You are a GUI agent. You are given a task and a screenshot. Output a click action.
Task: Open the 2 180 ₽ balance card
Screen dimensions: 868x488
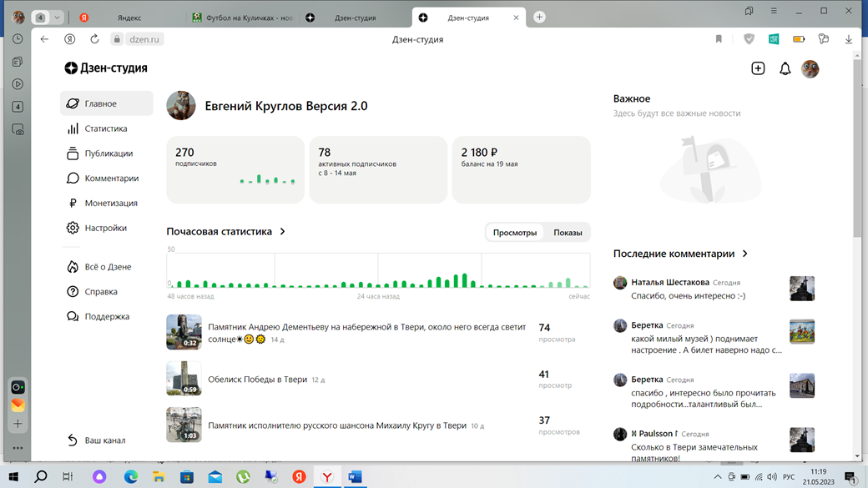(522, 170)
